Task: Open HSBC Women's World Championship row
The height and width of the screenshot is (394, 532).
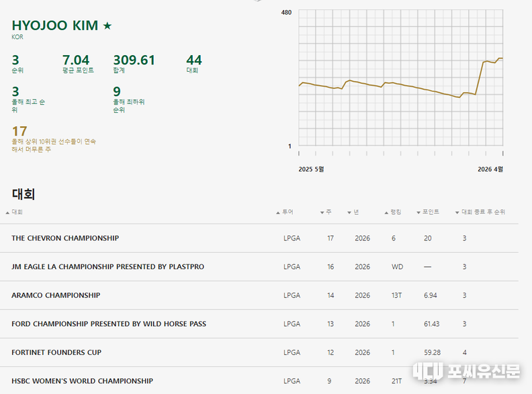Action: 82,381
